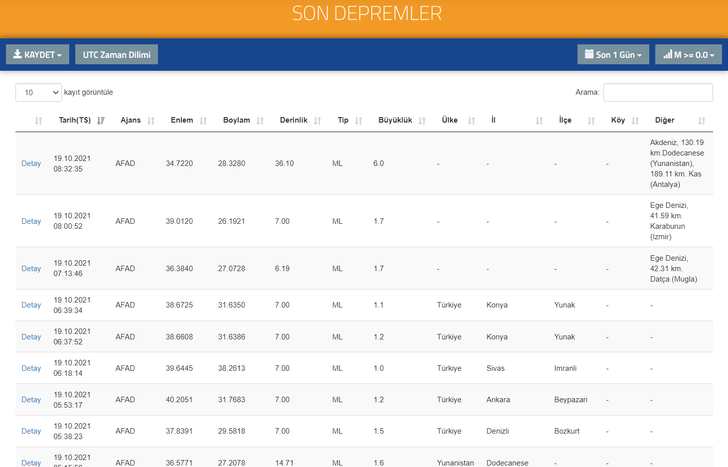Viewport: 728px width, 467px height.
Task: Focus the Arama search field
Action: pos(658,92)
